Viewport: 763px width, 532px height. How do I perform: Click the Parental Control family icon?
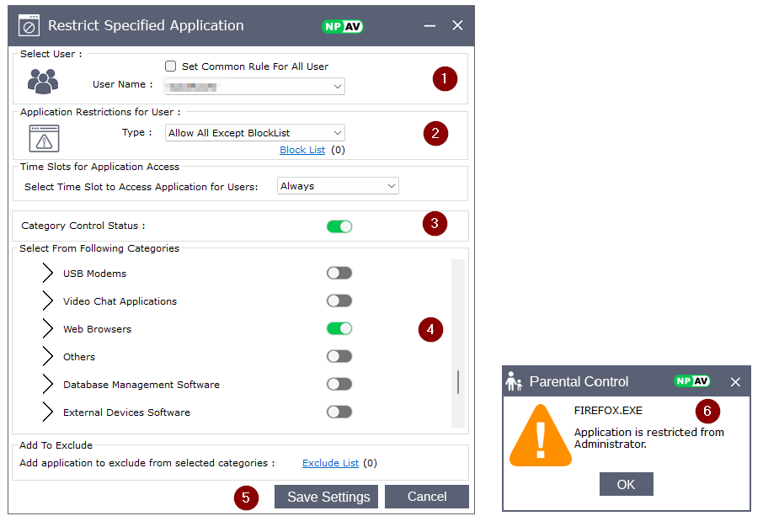(514, 381)
